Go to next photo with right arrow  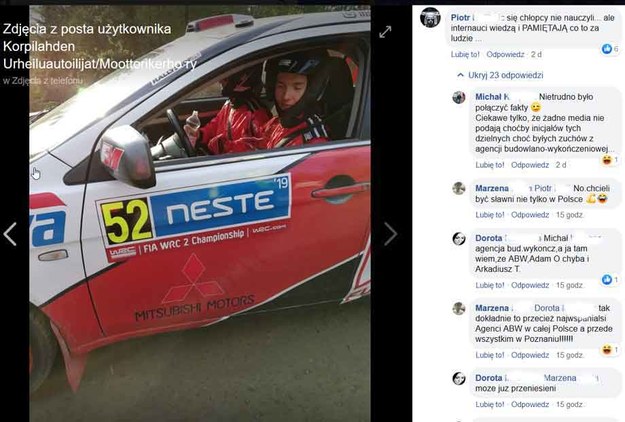click(390, 234)
